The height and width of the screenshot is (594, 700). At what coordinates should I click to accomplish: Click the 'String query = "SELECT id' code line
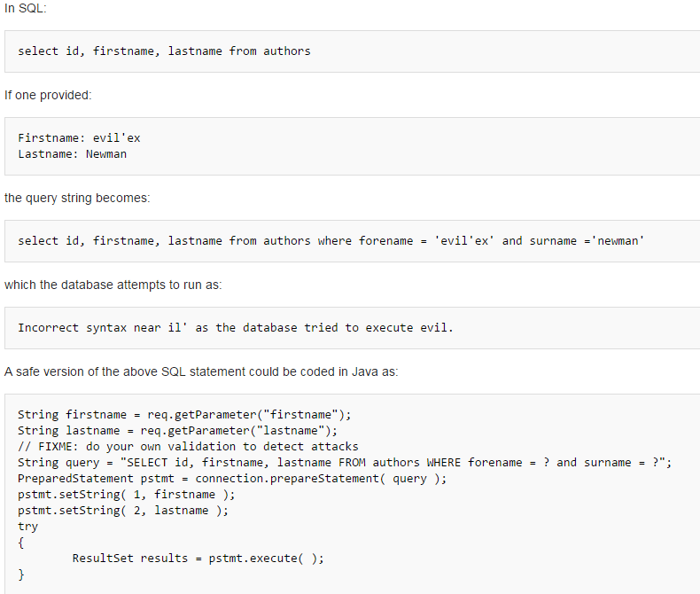pos(345,463)
